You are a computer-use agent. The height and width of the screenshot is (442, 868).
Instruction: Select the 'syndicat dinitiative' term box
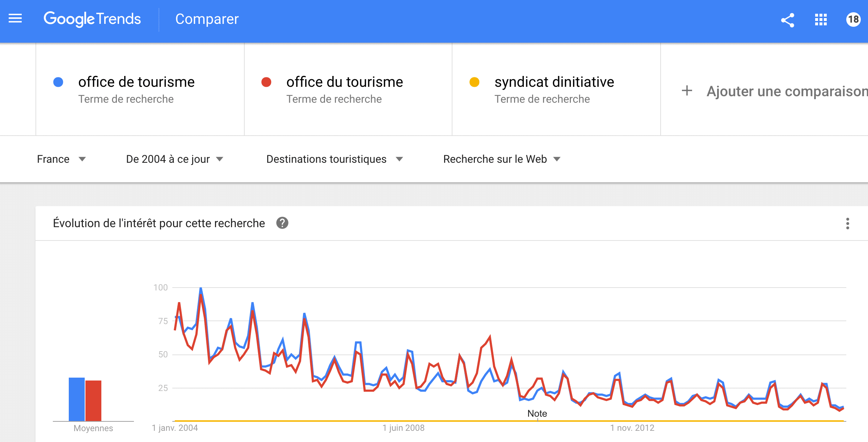(556, 89)
